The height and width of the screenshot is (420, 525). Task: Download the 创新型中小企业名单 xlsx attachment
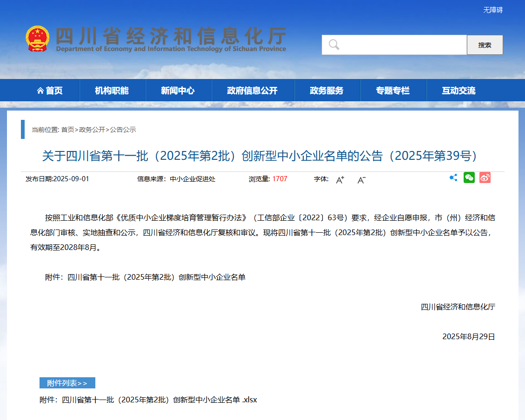click(x=148, y=400)
